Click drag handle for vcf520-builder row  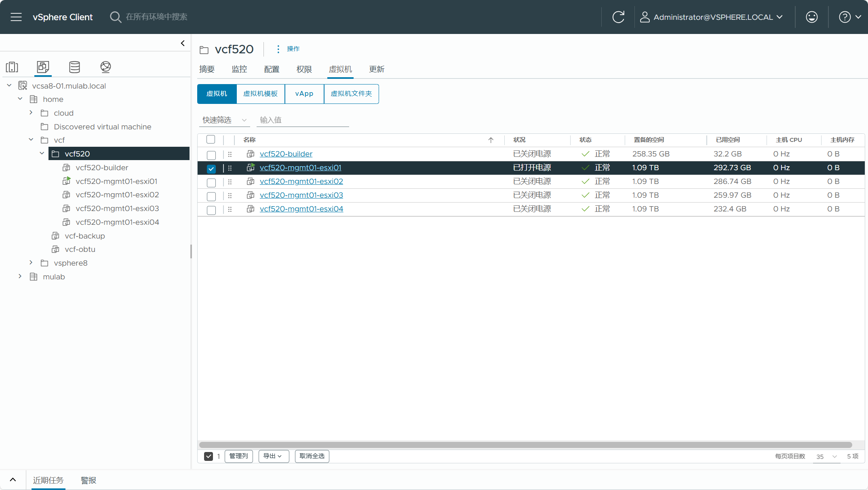tap(230, 154)
